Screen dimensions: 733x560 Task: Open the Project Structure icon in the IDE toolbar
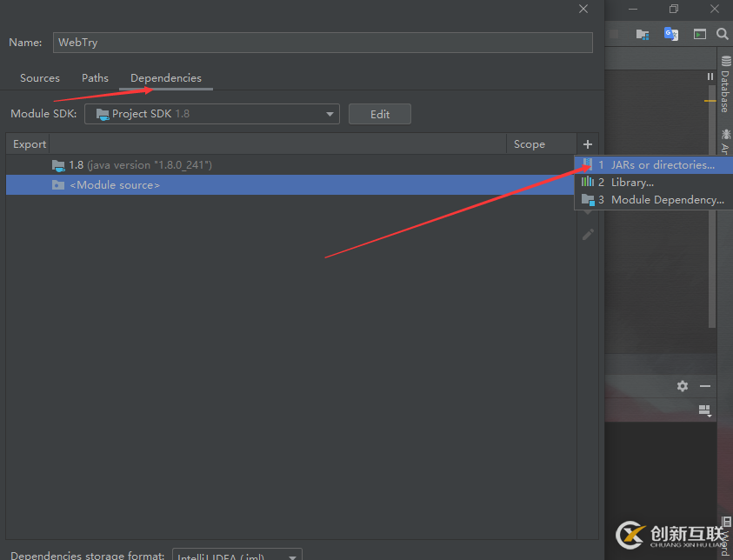[x=643, y=34]
